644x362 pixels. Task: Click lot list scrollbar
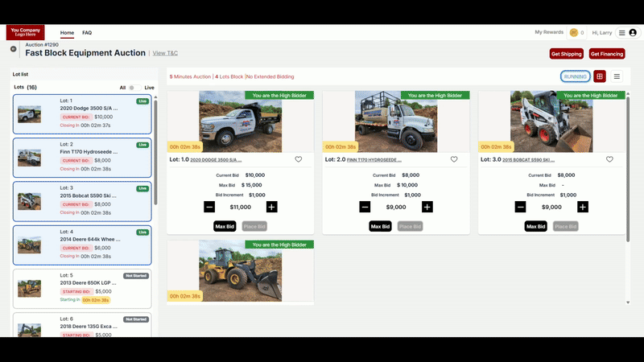(x=155, y=152)
